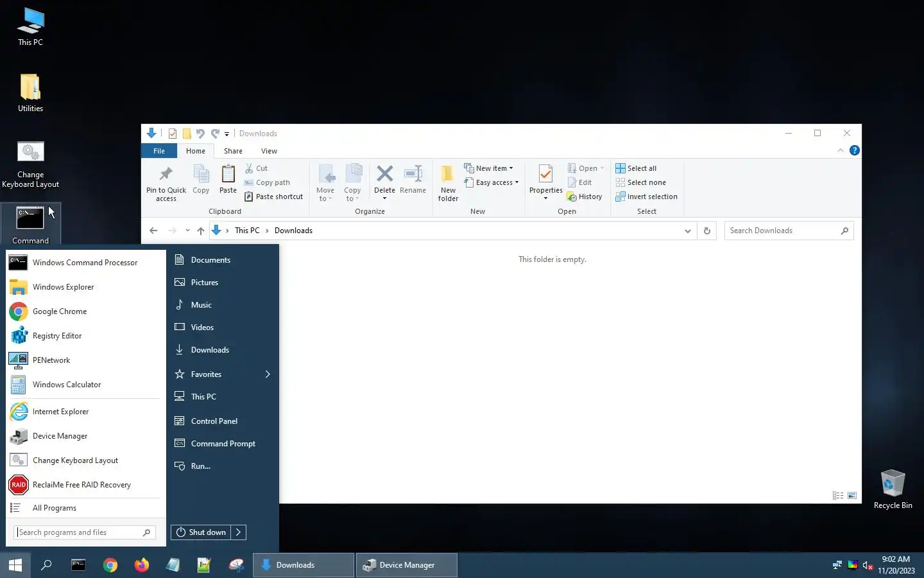Click the Windows Start button

(15, 565)
